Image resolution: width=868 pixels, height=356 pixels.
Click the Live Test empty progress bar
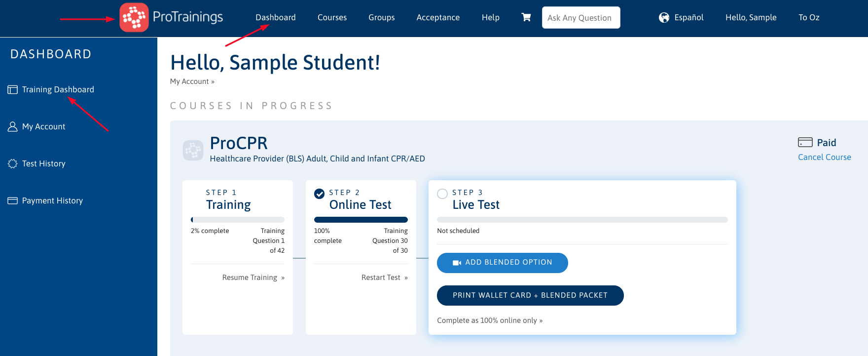pos(582,220)
